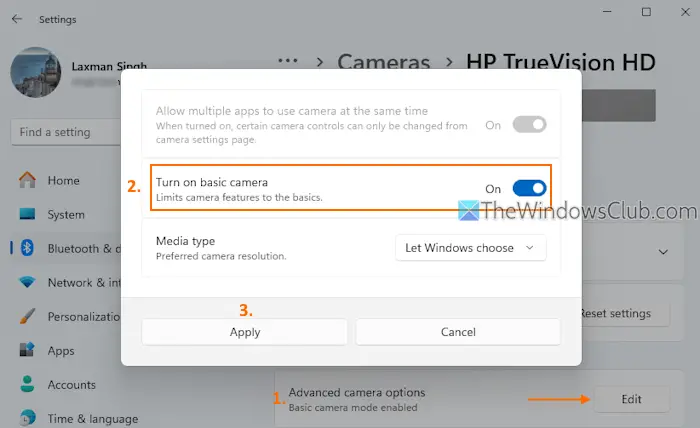Go back with the Settings back arrow

click(x=17, y=19)
